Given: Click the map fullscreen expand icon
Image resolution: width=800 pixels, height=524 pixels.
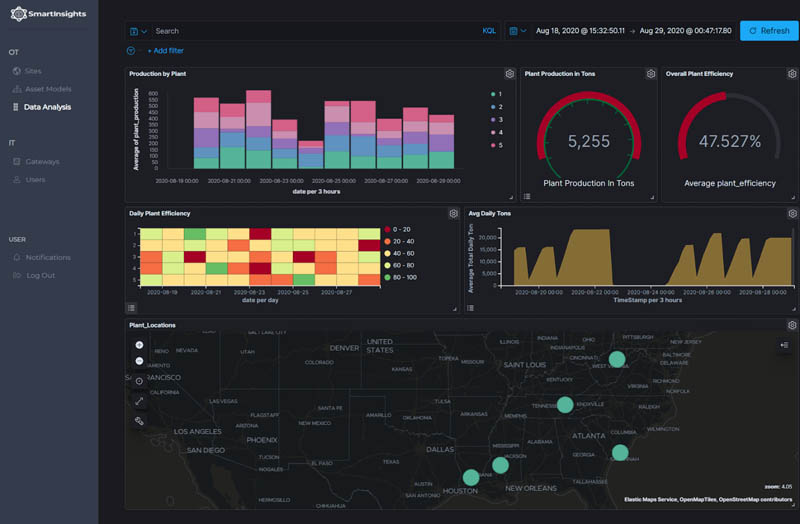Looking at the screenshot, I should point(139,402).
